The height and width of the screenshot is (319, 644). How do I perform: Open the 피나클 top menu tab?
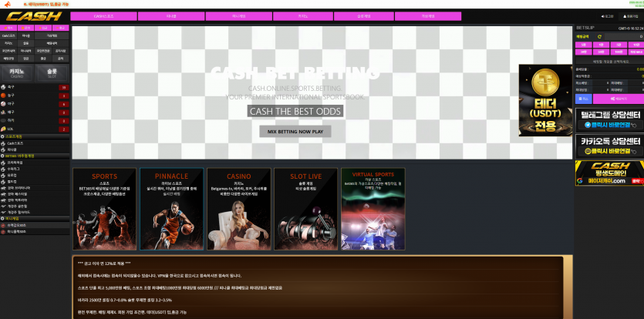coord(171,16)
